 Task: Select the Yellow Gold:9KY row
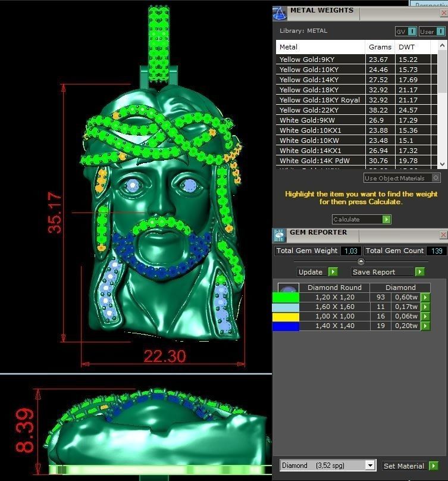[x=356, y=60]
